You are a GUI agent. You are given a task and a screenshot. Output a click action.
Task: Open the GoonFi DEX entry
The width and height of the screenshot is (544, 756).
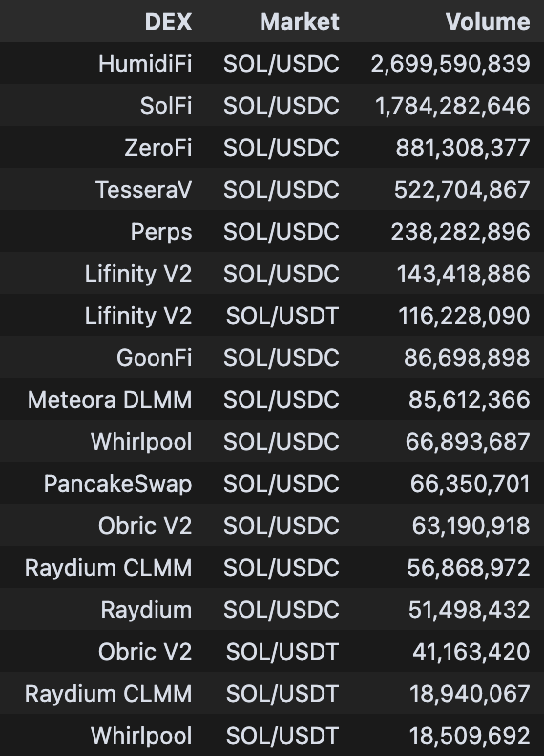155,358
